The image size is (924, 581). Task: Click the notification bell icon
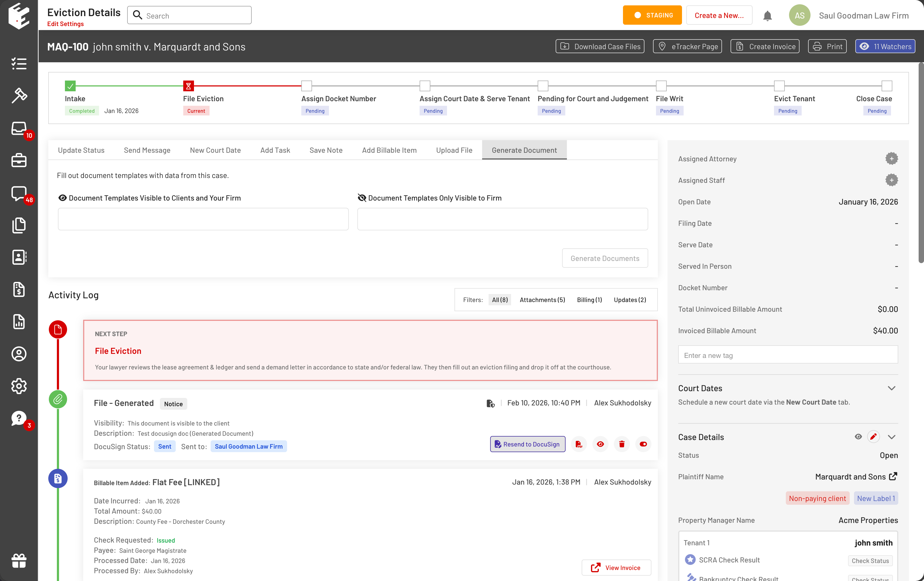[x=767, y=16]
